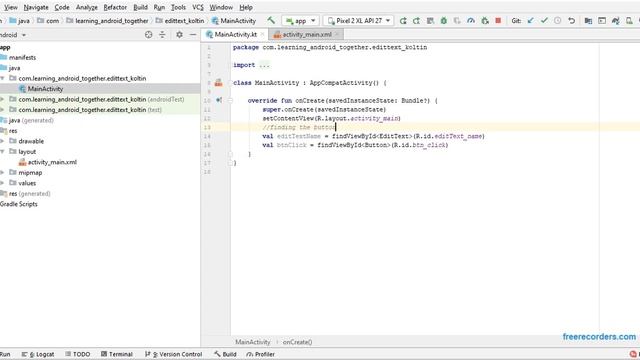Click the Git Revert undo arrow
This screenshot has width=640, height=360.
[571, 20]
